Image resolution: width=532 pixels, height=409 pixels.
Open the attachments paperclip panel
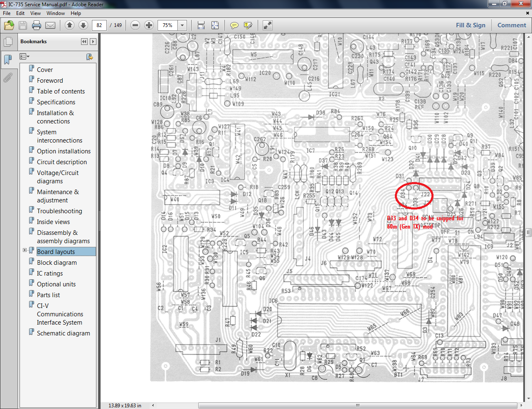pyautogui.click(x=8, y=77)
